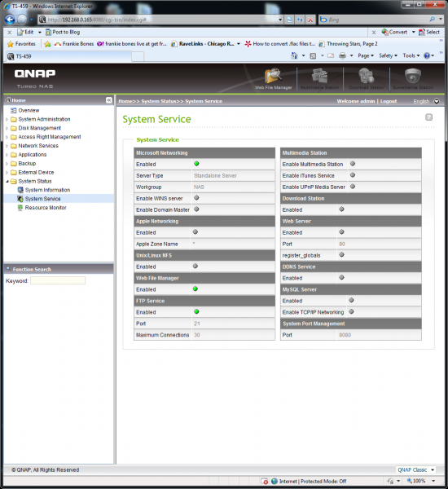448x489 pixels.
Task: Click in the Keyword search field
Action: [58, 280]
